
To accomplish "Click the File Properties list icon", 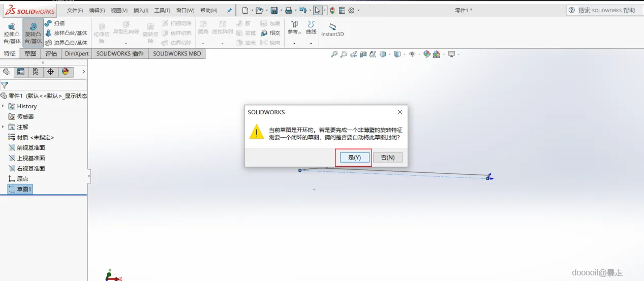I will click(x=342, y=10).
